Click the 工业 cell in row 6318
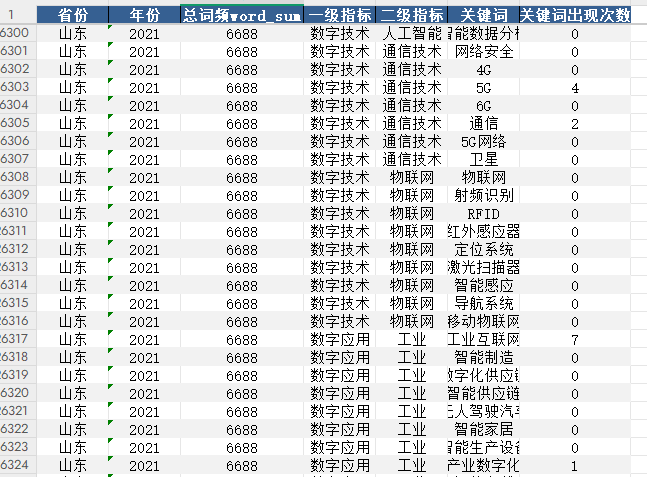The height and width of the screenshot is (477, 647). coord(411,357)
